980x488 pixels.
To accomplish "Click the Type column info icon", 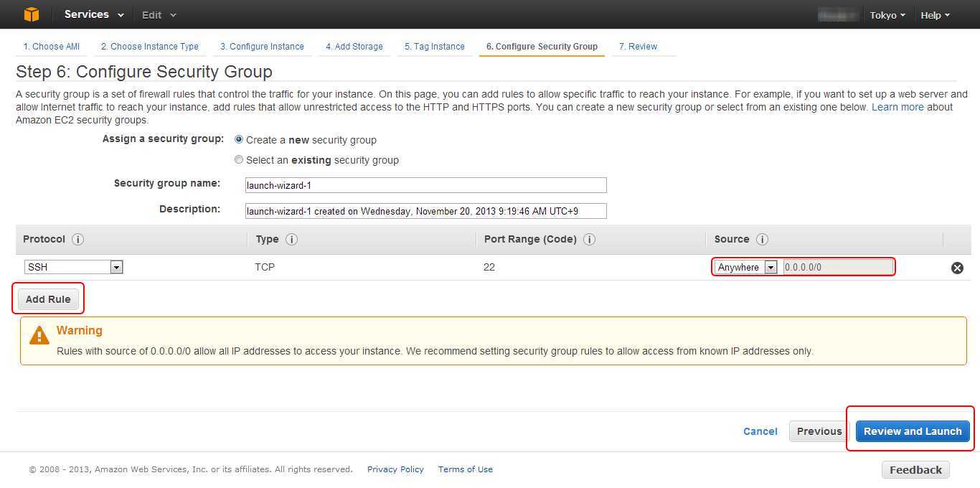I will (292, 240).
